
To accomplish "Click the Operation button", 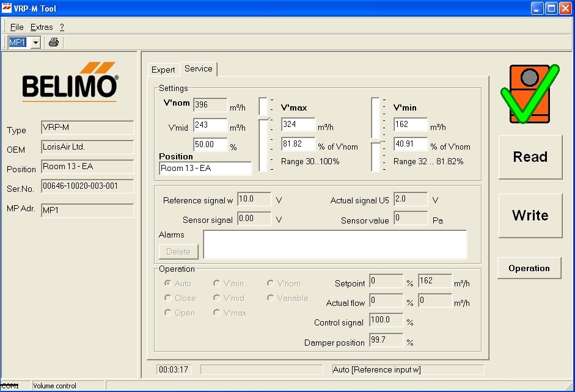I will click(529, 268).
